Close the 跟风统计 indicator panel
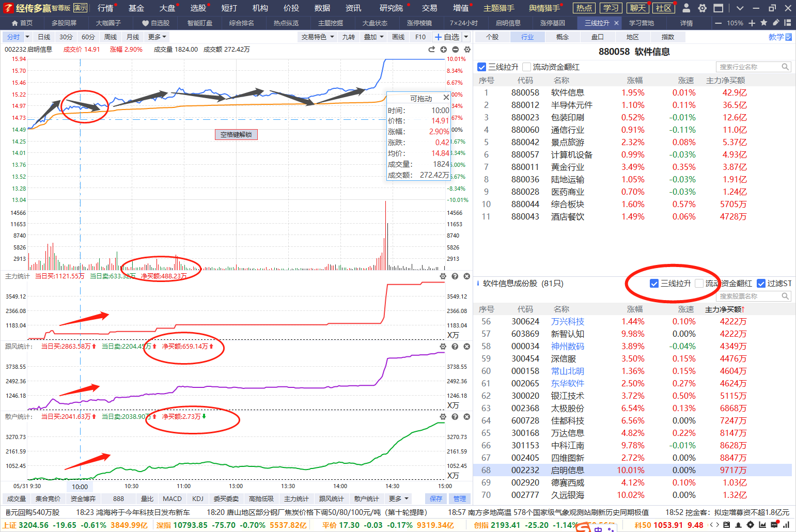The image size is (796, 532). coord(466,346)
